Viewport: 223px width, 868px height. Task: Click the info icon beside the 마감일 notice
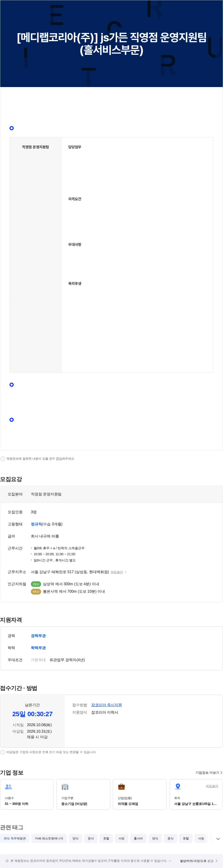pos(3,752)
